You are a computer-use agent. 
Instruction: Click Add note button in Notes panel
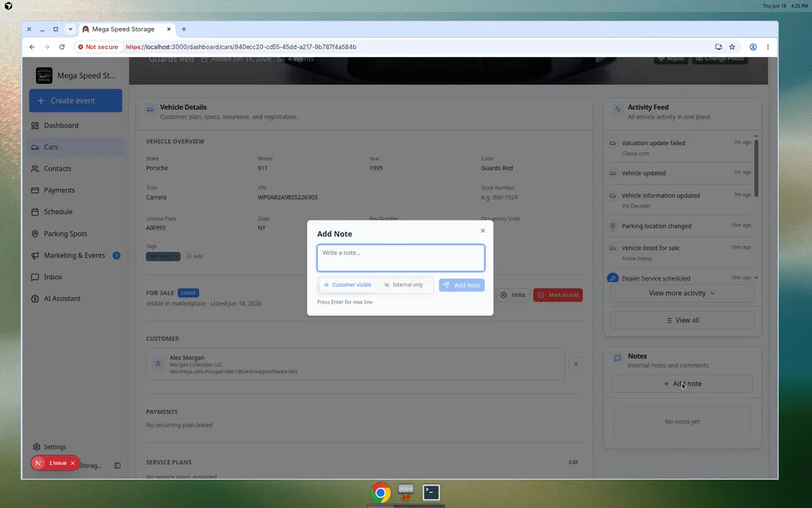pos(682,384)
